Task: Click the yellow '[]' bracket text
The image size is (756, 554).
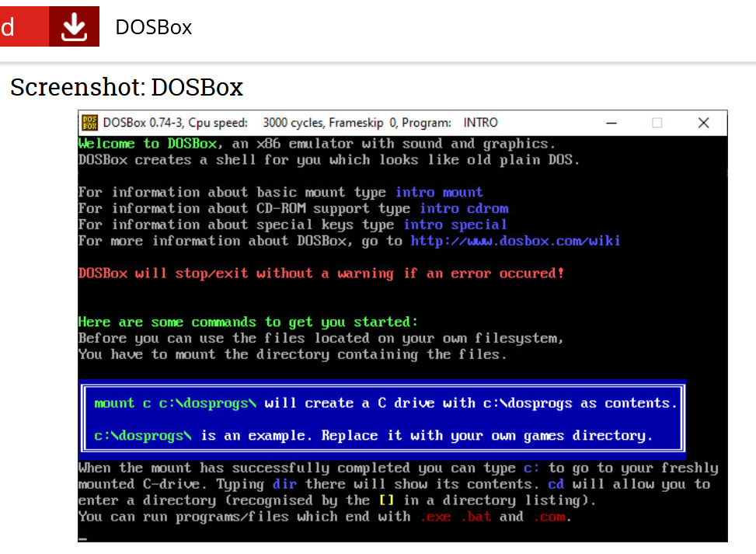Action: (386, 500)
